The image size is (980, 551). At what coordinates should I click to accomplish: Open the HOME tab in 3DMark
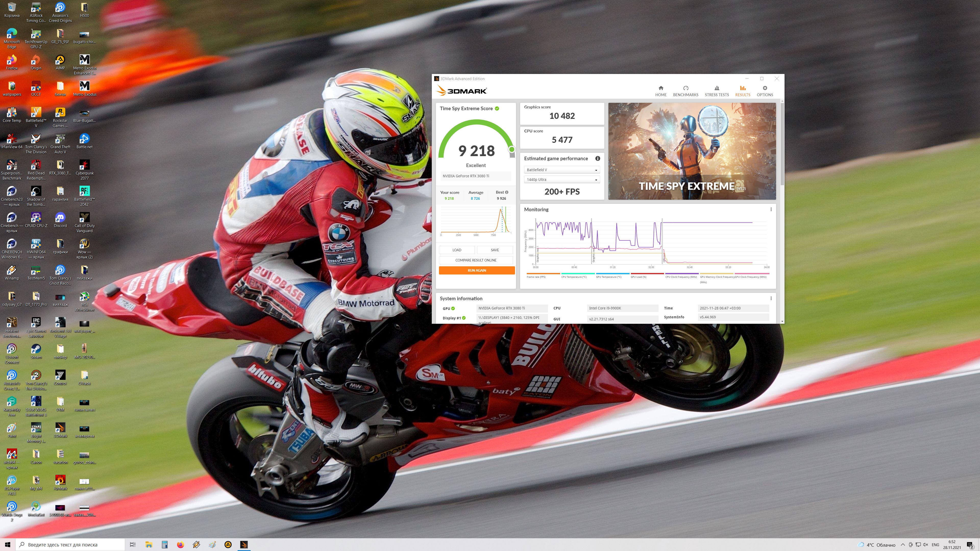coord(660,91)
